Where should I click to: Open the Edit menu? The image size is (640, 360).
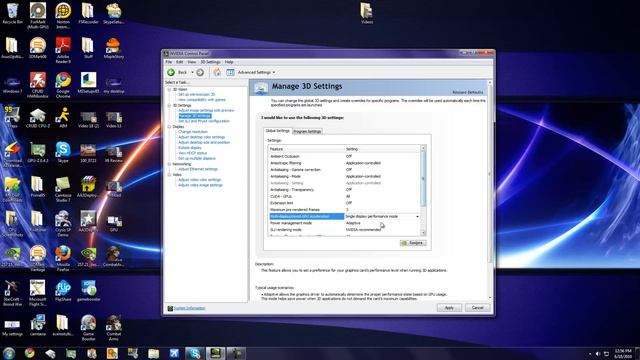click(180, 62)
